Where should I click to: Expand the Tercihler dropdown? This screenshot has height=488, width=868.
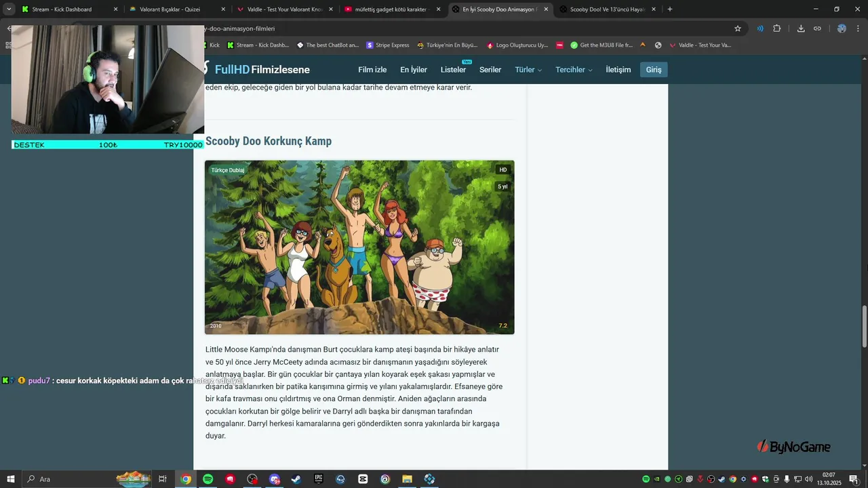(574, 70)
